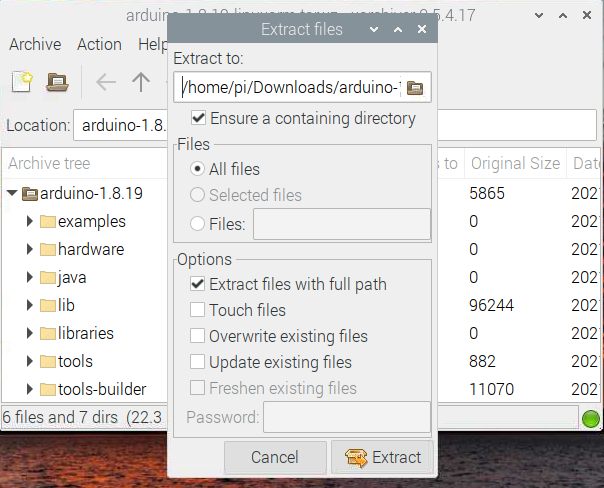Screen dimensions: 604x488
Task: Click the tools folder icon
Action: [x=48, y=362]
